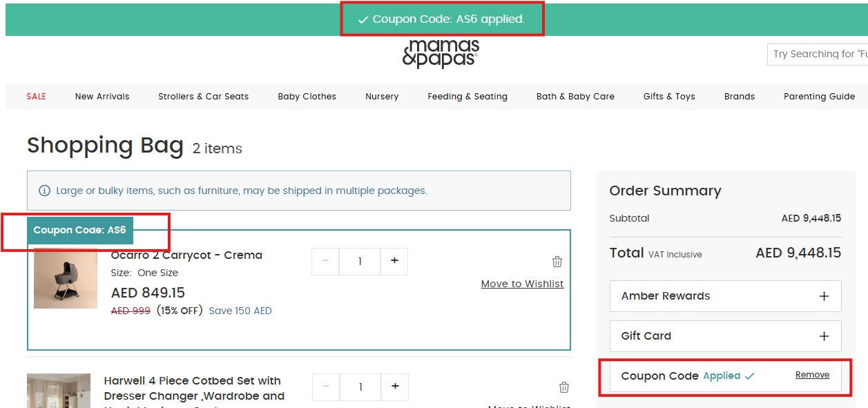
Task: Delete Ocarro 2 Carrycot with trash icon
Action: [x=557, y=262]
